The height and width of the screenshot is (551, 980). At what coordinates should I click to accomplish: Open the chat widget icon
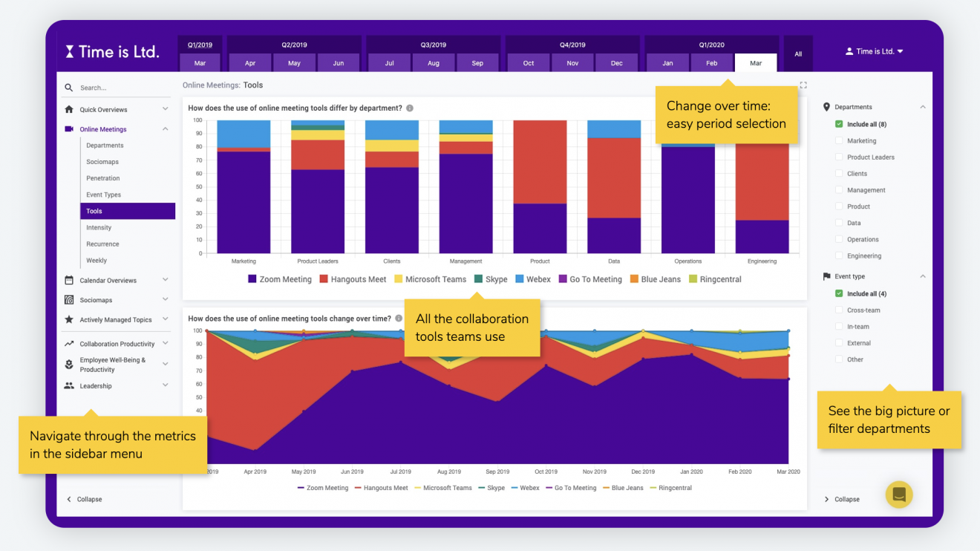pyautogui.click(x=899, y=495)
